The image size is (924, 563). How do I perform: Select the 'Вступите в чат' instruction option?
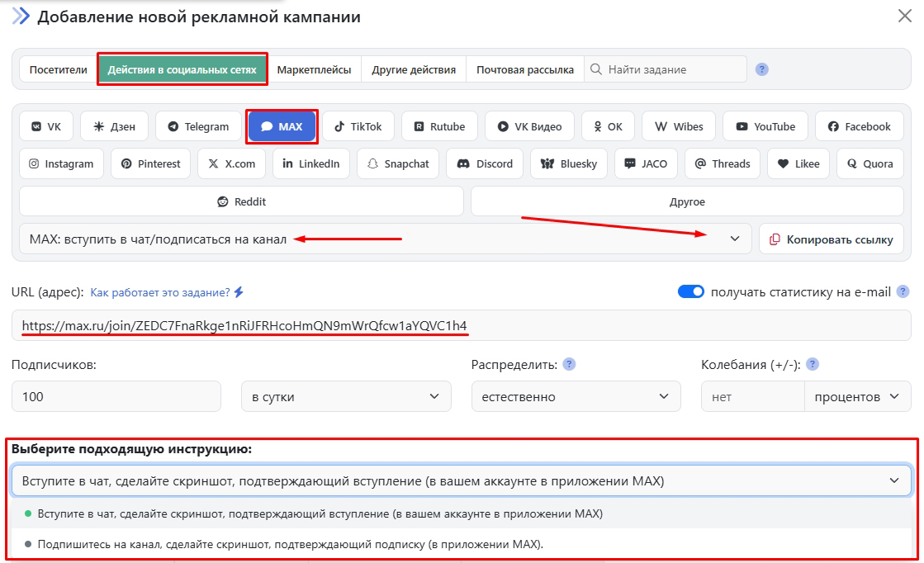(x=320, y=513)
